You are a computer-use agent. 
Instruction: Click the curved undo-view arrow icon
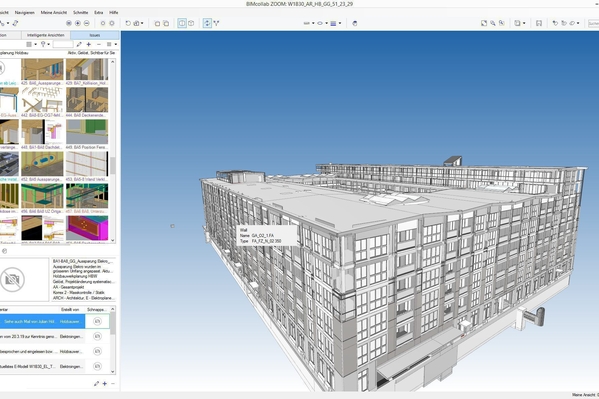pyautogui.click(x=128, y=23)
